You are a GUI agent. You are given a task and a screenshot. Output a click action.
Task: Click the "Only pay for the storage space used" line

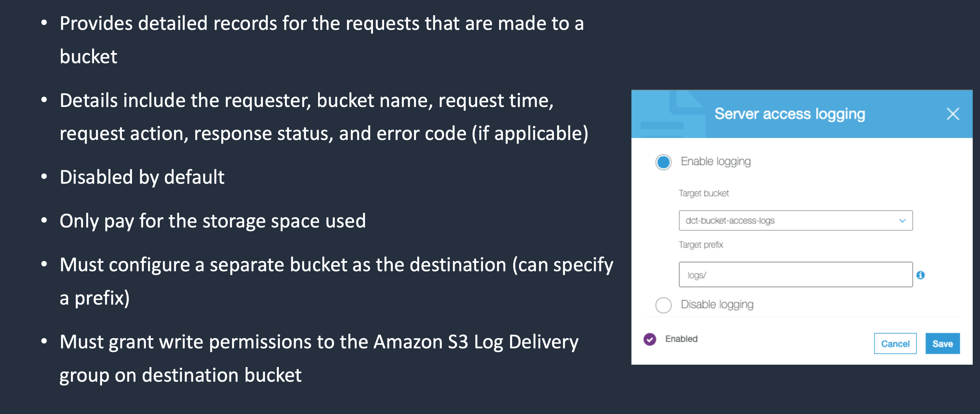[213, 221]
